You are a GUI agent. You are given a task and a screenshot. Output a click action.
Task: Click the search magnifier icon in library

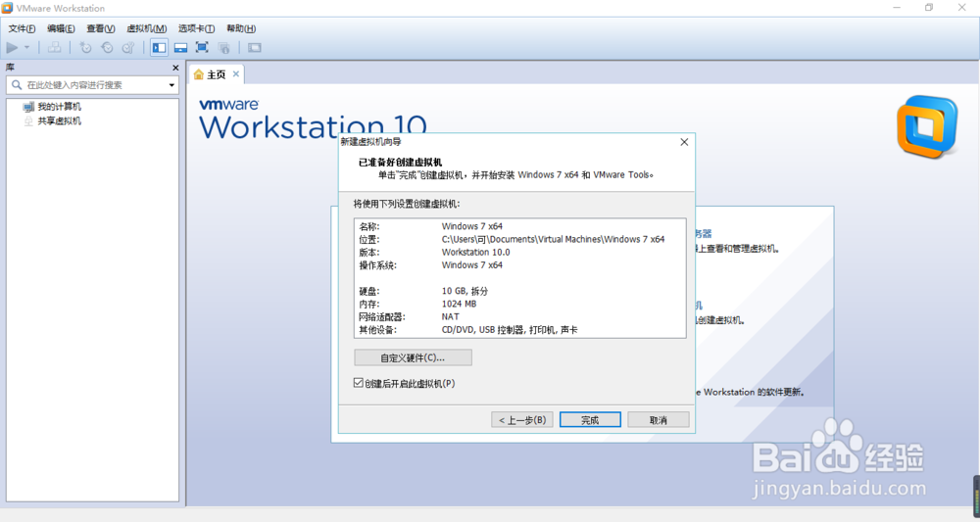[17, 85]
